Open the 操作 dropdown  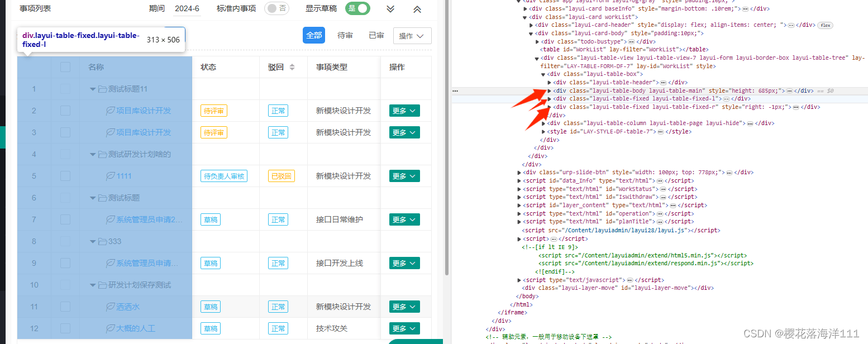coord(412,36)
